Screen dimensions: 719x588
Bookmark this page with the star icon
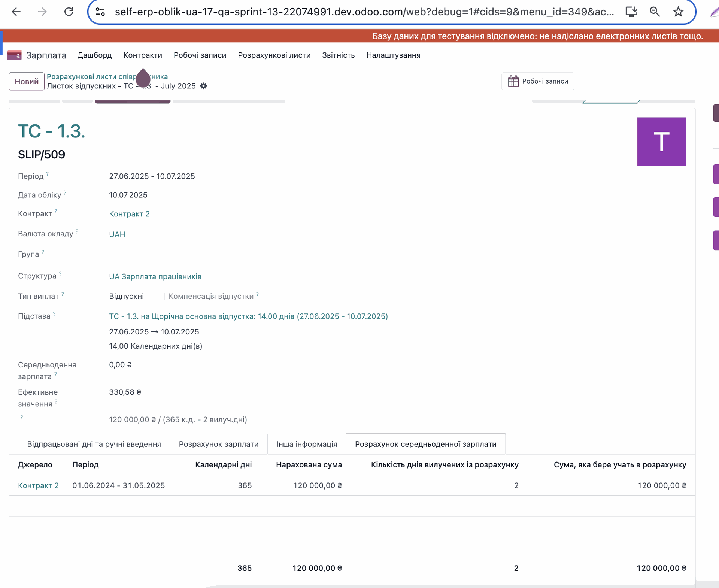(678, 12)
